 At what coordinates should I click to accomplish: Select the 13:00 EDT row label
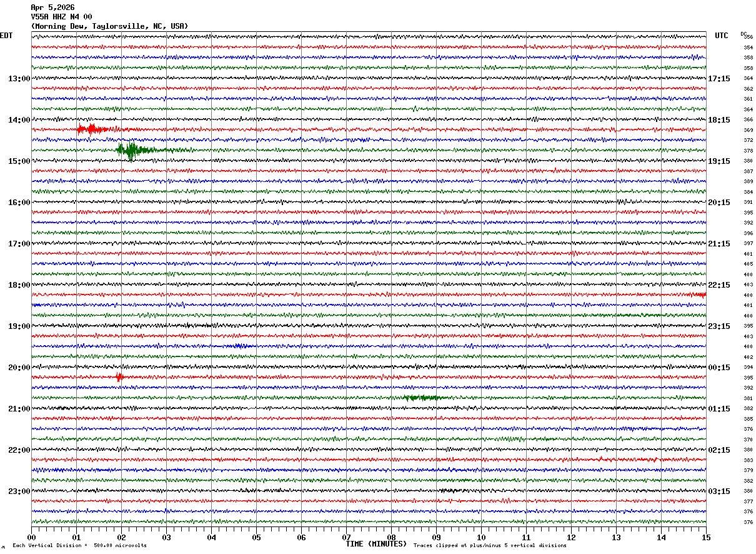(19, 79)
